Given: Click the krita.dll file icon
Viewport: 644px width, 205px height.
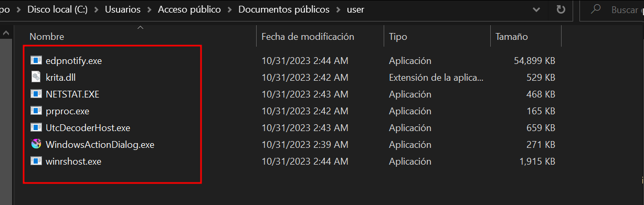Looking at the screenshot, I should [36, 78].
